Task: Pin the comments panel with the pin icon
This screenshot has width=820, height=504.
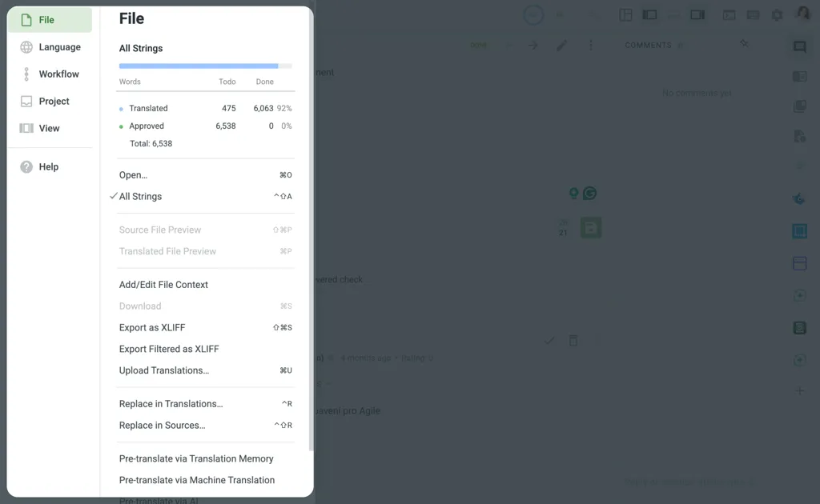Action: pyautogui.click(x=744, y=45)
